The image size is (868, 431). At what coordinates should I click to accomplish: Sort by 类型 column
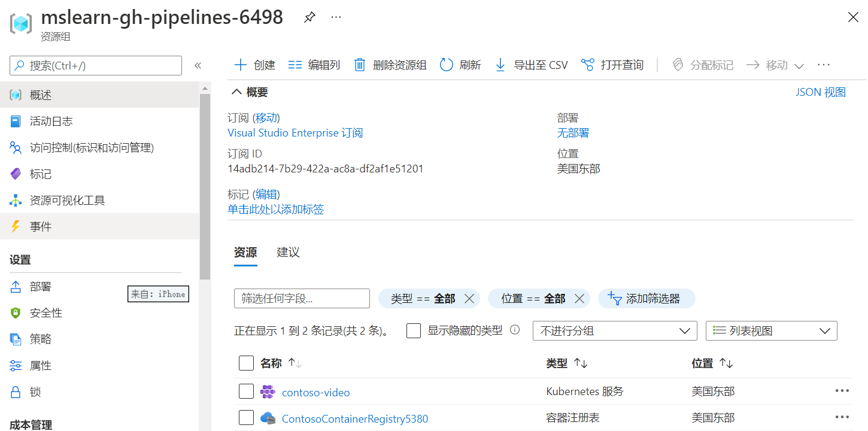pyautogui.click(x=567, y=363)
